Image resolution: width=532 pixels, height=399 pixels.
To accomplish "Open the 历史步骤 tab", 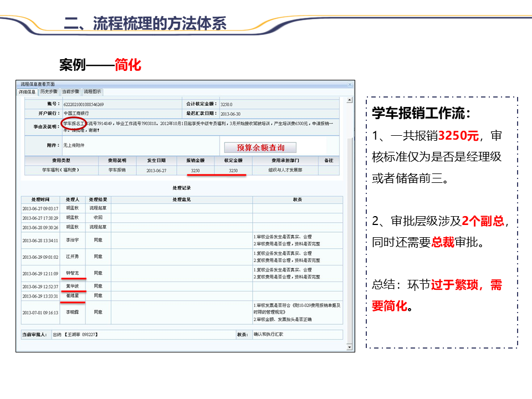I will pos(49,91).
